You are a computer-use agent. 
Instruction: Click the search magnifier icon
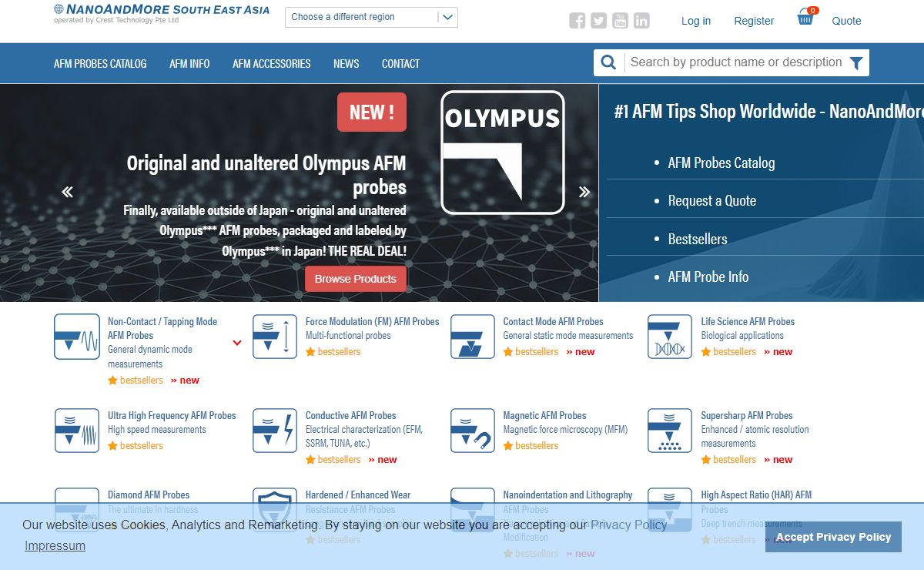(x=608, y=62)
